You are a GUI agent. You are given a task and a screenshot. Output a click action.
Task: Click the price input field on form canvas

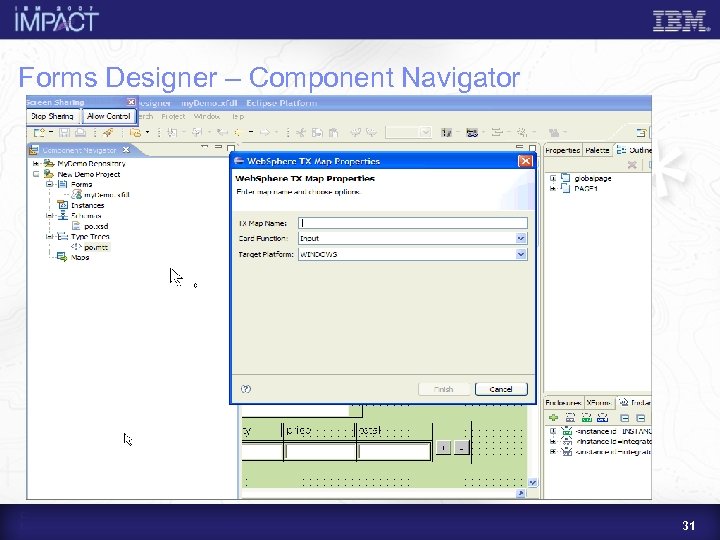pyautogui.click(x=320, y=452)
